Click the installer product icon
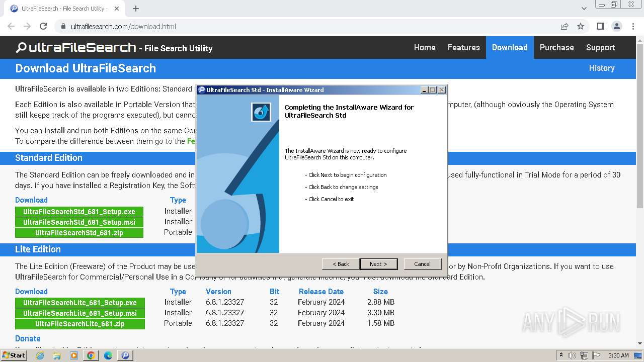The height and width of the screenshot is (362, 644). coord(261,112)
